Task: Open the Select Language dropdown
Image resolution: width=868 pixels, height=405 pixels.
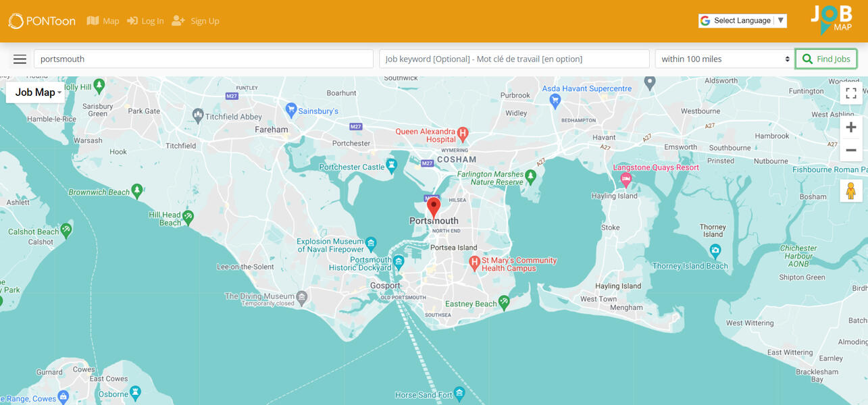Action: point(742,20)
